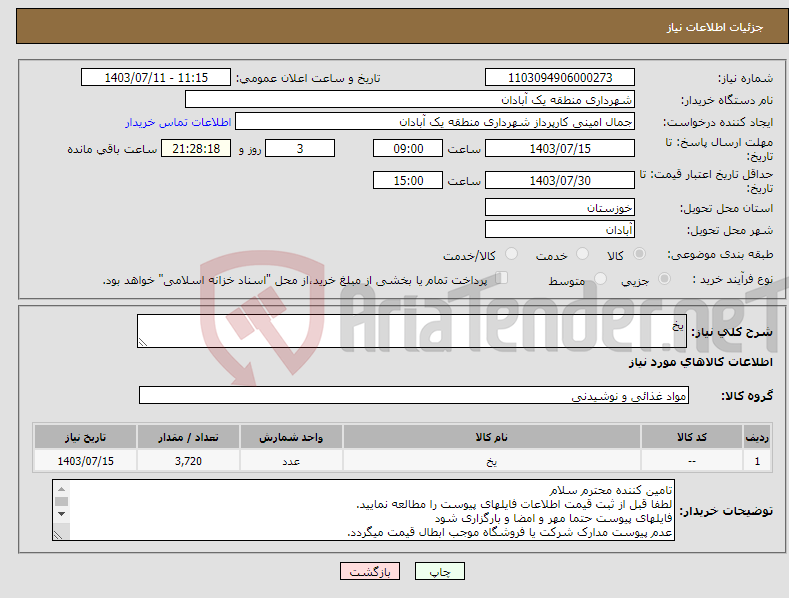Click the resize handle of buyer notes textarea
Viewport: 789px width, 598px height.
pos(58,535)
